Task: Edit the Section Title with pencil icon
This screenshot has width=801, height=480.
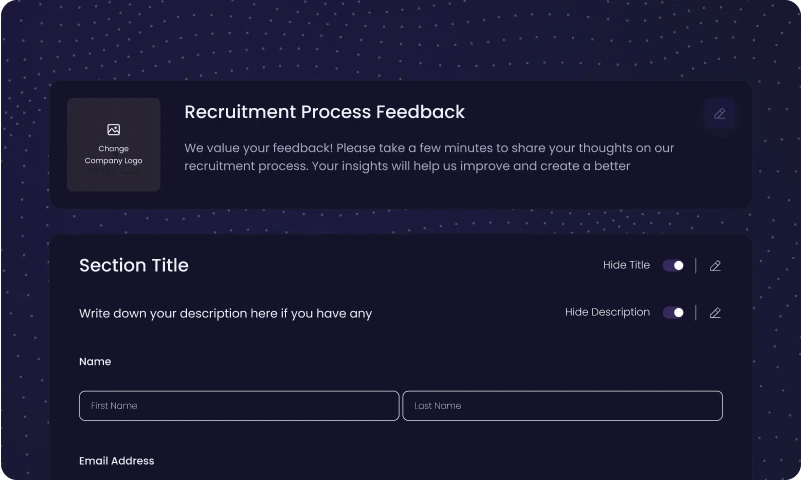Action: click(x=715, y=266)
